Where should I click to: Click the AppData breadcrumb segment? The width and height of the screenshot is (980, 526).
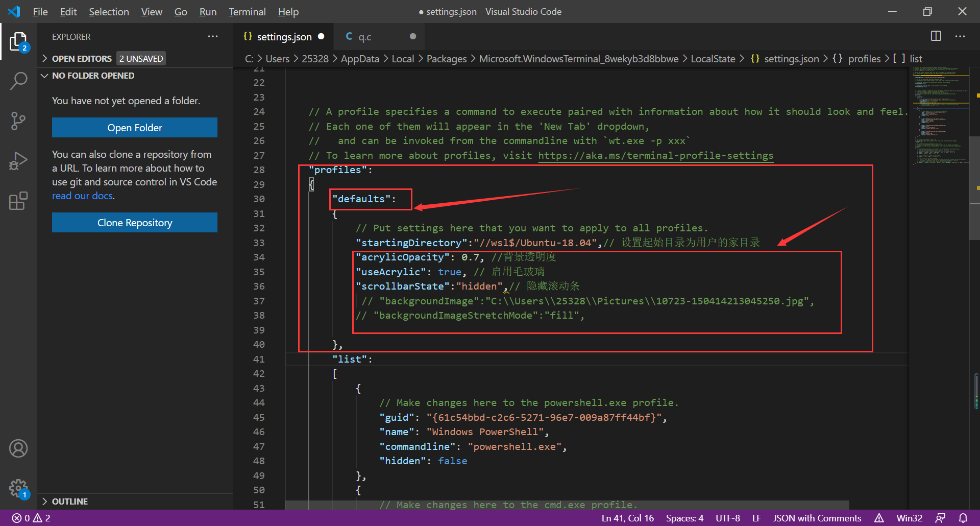tap(360, 59)
